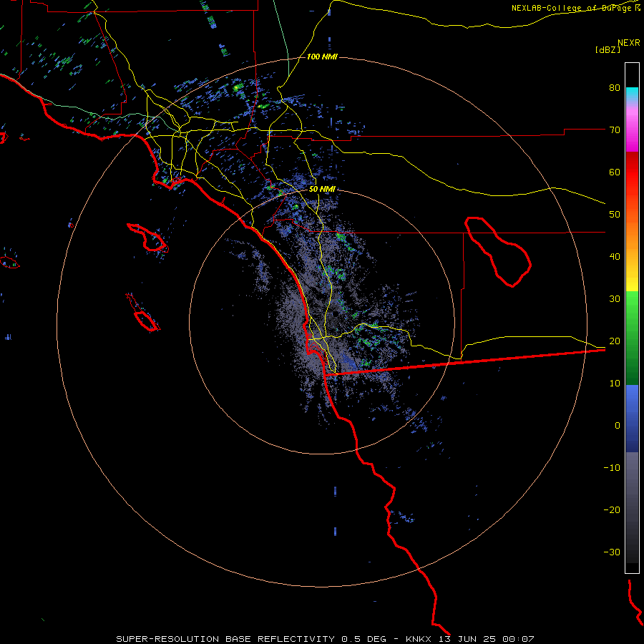Click the NEXR label above the scale
Viewport: 644px width, 644px height.
click(628, 43)
